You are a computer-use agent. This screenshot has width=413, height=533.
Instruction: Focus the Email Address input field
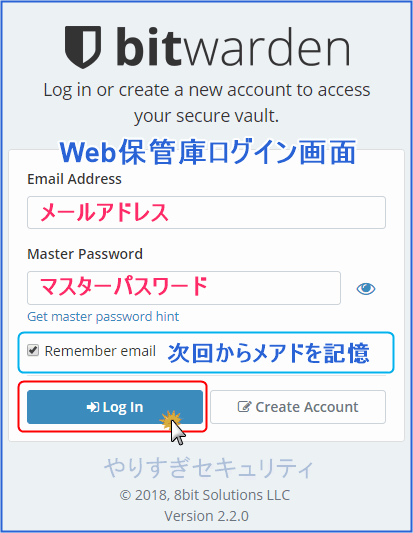[x=206, y=212]
